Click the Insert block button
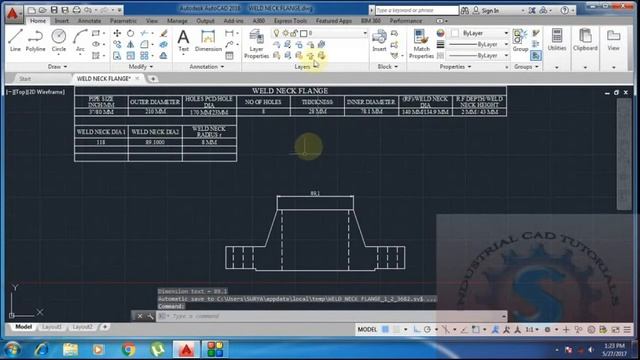 [379, 41]
